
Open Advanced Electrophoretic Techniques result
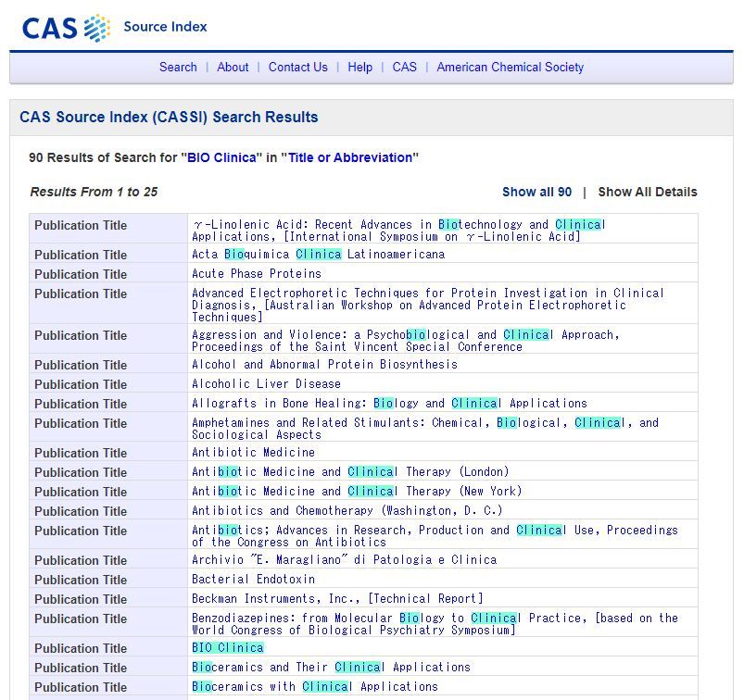pos(427,305)
